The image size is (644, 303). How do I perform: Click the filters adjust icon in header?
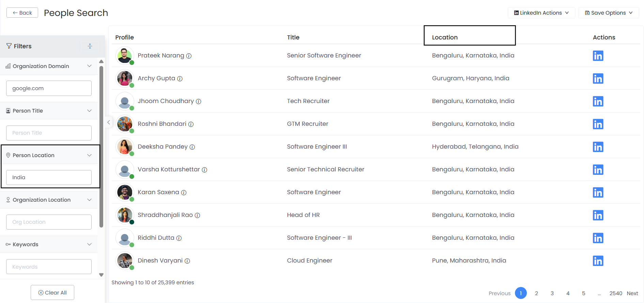90,46
